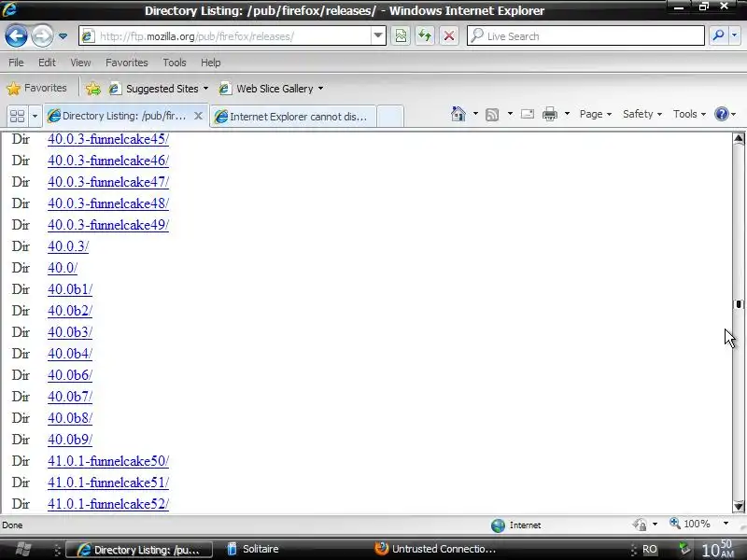Screen dimensions: 747x560
Task: Switch to Internet Explorer cannot display tab
Action: coord(293,116)
